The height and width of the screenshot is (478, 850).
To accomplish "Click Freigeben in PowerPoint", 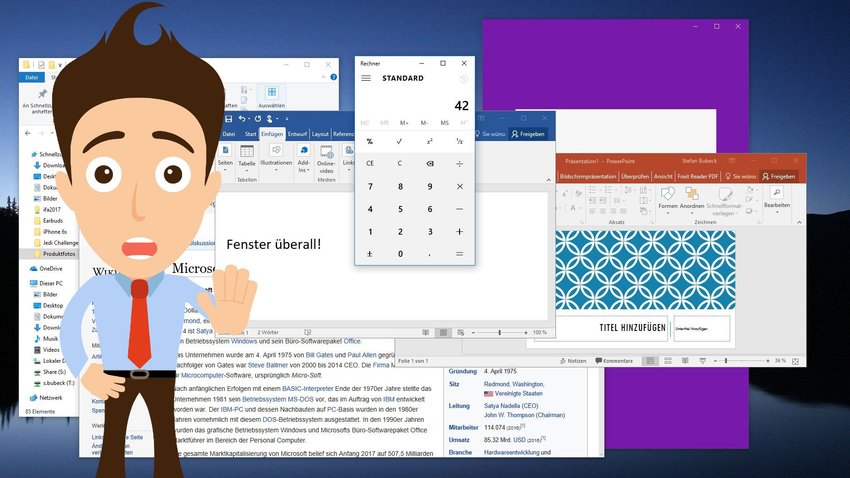I will tap(778, 176).
